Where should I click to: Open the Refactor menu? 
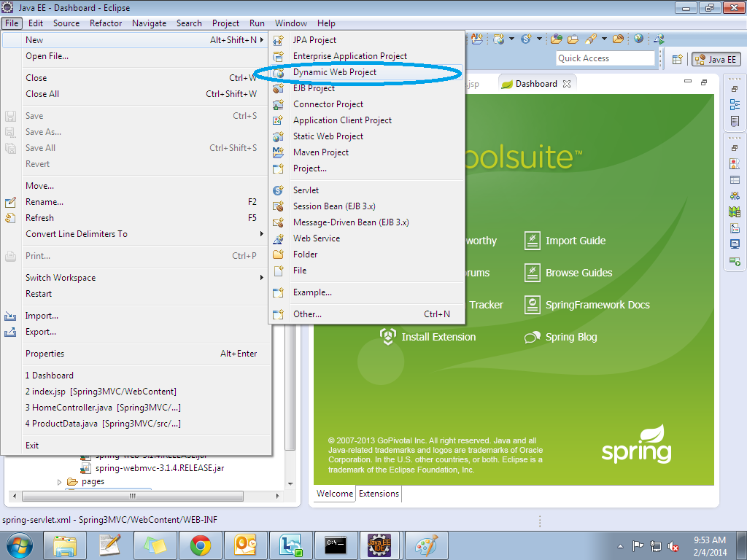pos(106,23)
